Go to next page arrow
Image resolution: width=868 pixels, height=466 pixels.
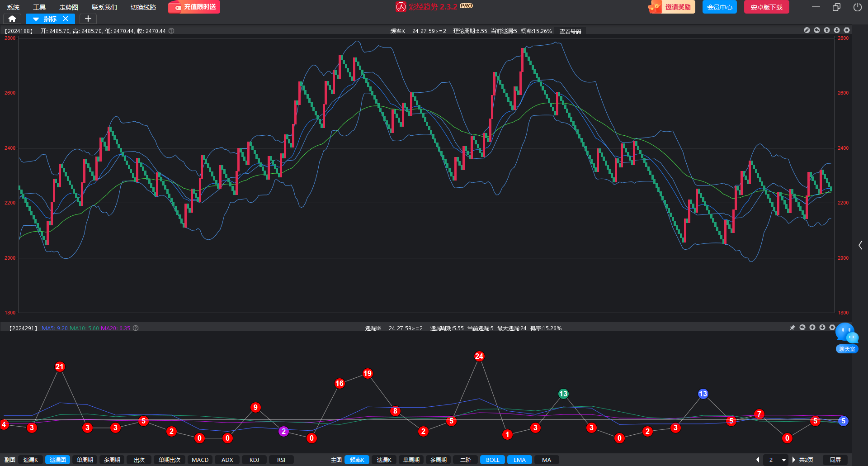[x=793, y=460]
